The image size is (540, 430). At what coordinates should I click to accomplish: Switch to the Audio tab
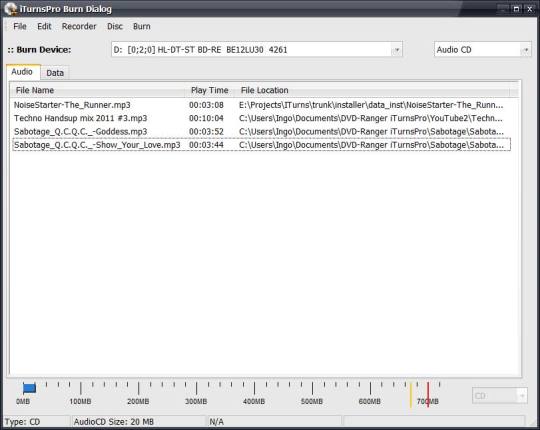(x=22, y=72)
